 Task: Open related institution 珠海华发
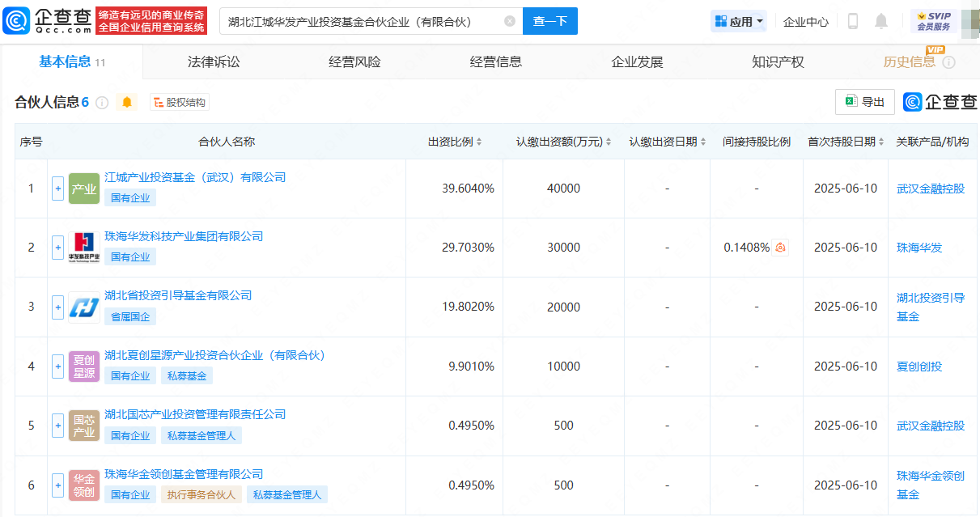click(x=919, y=248)
